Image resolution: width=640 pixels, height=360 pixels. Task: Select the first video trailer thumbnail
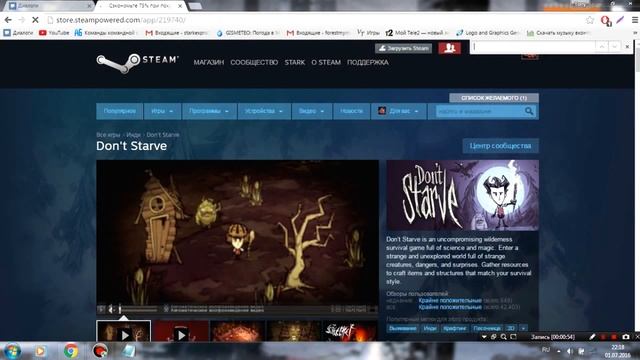(x=124, y=331)
